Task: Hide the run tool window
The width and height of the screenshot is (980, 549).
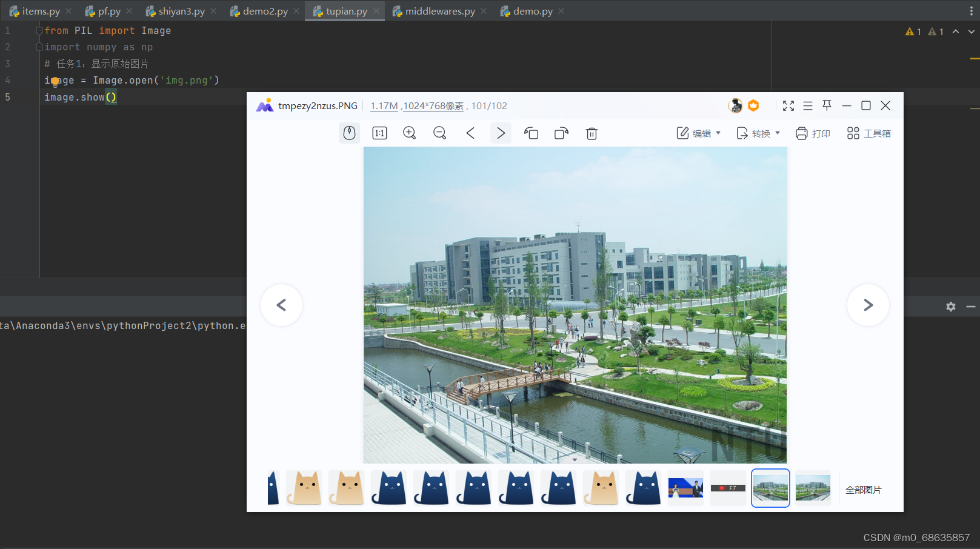Action: click(x=971, y=307)
